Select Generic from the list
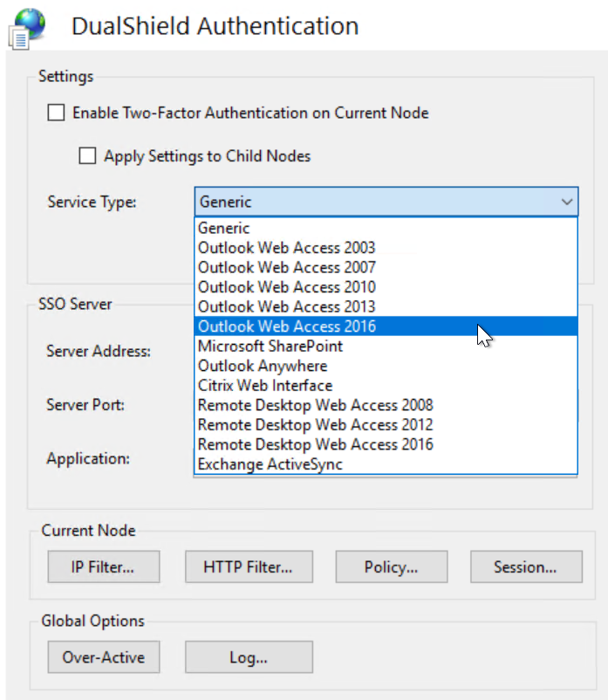Viewport: 608px width, 700px height. tap(224, 228)
